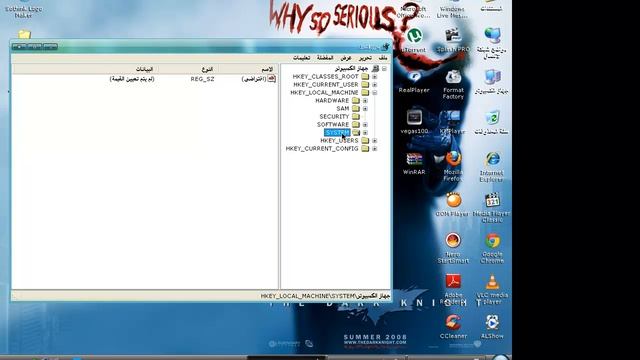Select the SECURITY key
The width and height of the screenshot is (640, 360).
(334, 116)
